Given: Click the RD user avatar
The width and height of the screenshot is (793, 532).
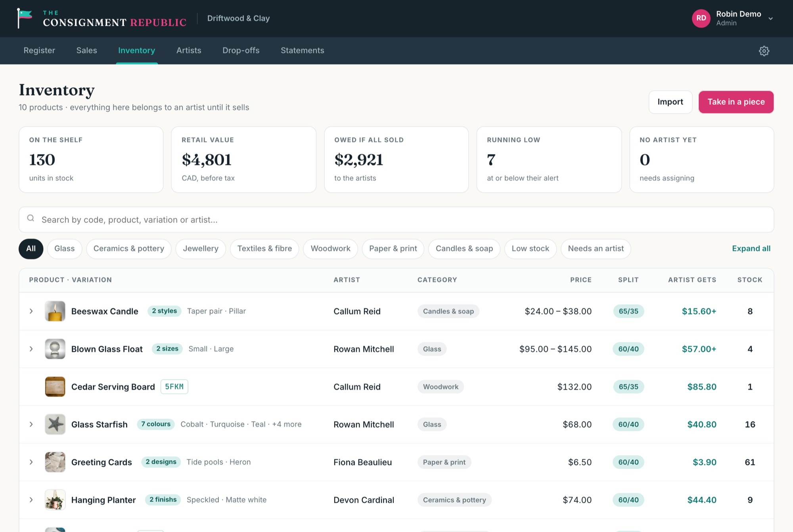Looking at the screenshot, I should coord(701,18).
